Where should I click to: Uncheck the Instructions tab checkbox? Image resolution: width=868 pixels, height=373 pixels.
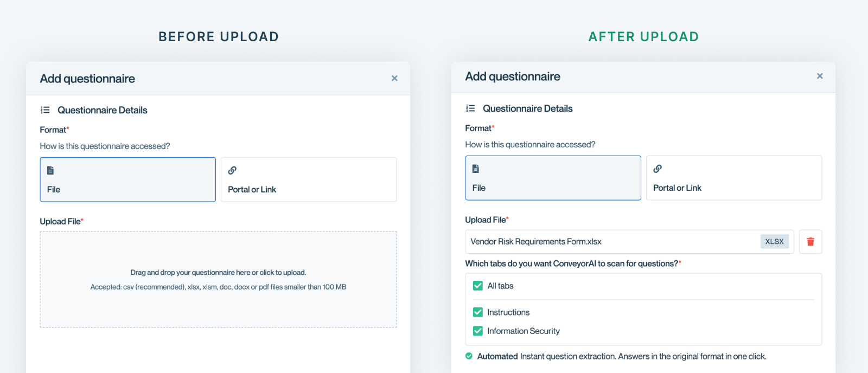[478, 312]
